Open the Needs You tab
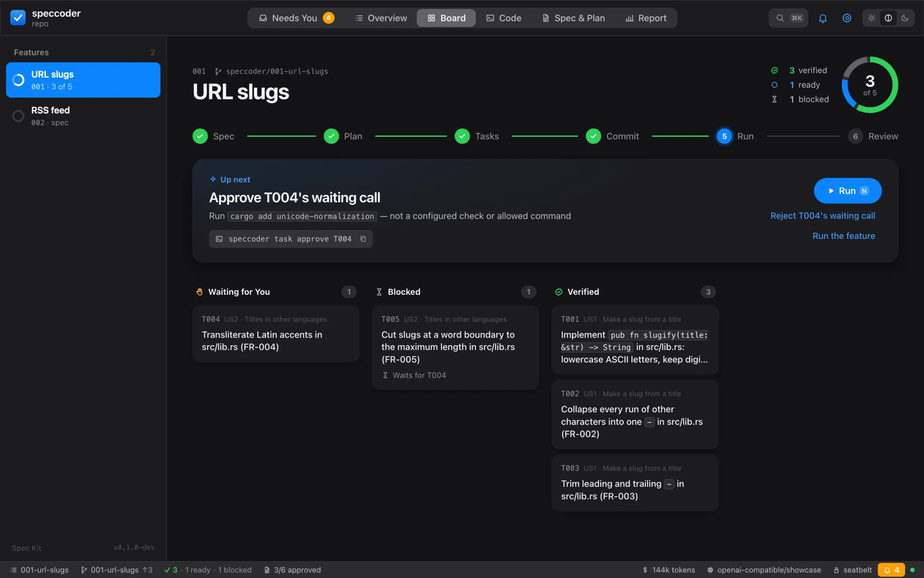924x578 pixels. point(296,18)
